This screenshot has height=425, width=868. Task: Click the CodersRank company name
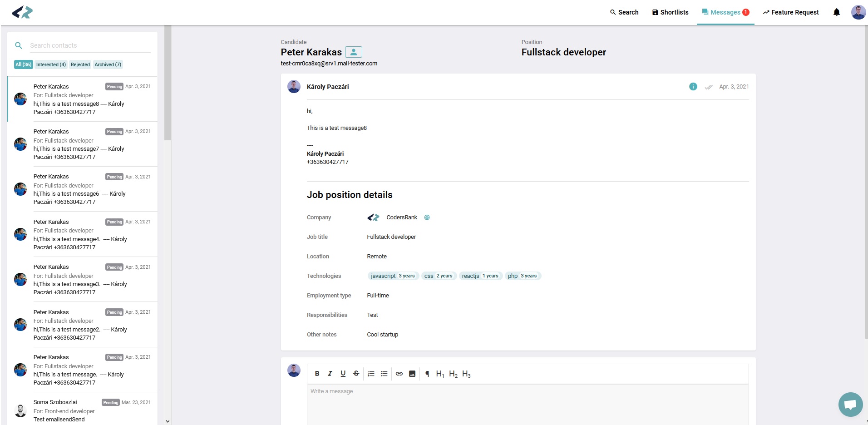tap(402, 217)
